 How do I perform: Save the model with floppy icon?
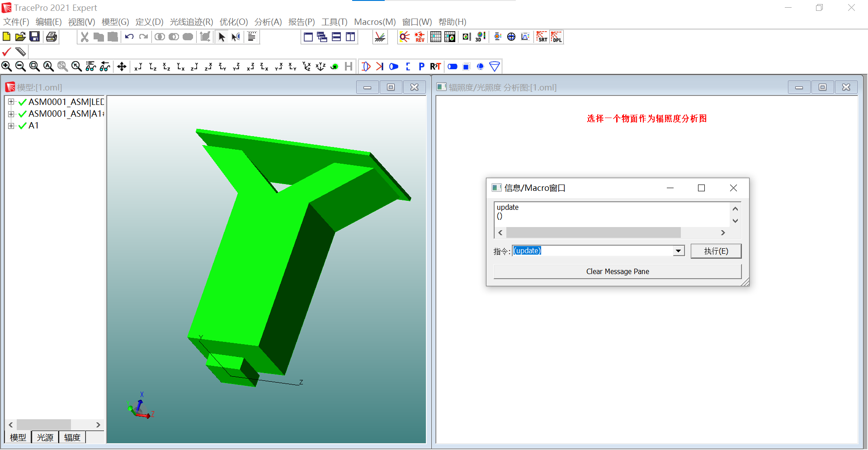tap(35, 37)
